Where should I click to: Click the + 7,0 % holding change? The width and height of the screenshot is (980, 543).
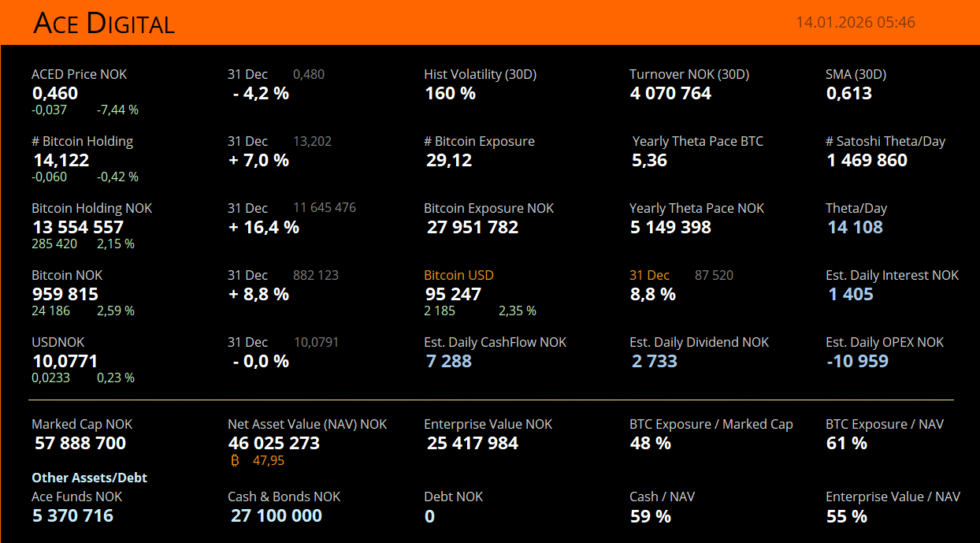[x=259, y=160]
